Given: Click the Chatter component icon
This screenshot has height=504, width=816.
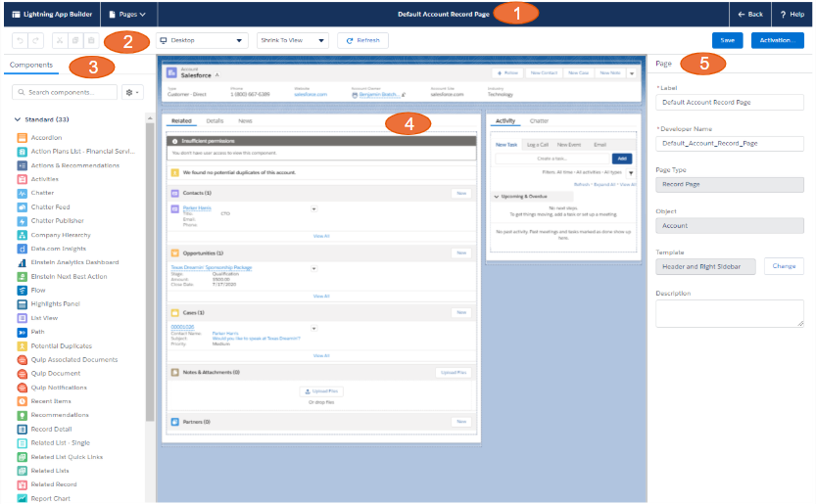Looking at the screenshot, I should click(x=22, y=193).
